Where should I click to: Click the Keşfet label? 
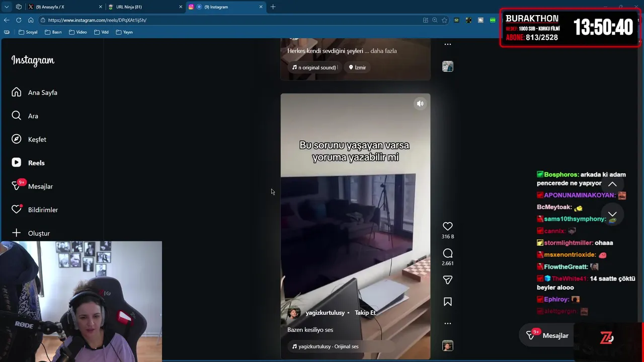tap(37, 139)
